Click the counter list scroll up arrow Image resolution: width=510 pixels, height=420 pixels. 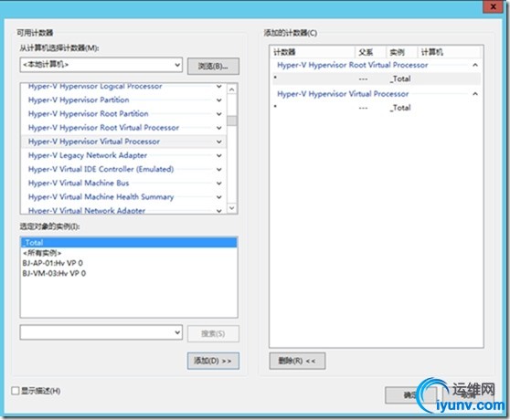coord(232,89)
